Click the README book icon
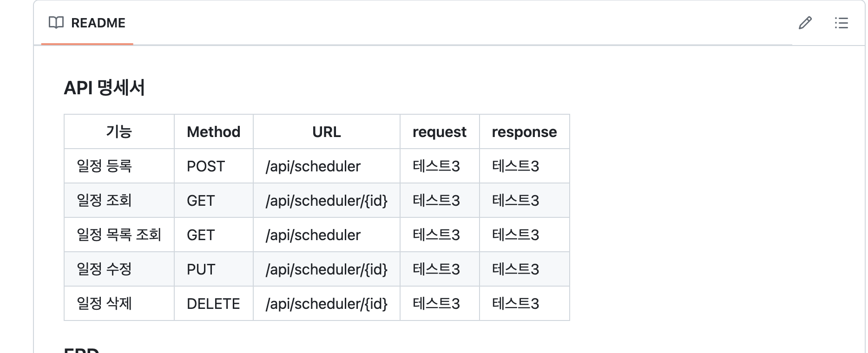The width and height of the screenshot is (868, 353). pyautogui.click(x=56, y=23)
